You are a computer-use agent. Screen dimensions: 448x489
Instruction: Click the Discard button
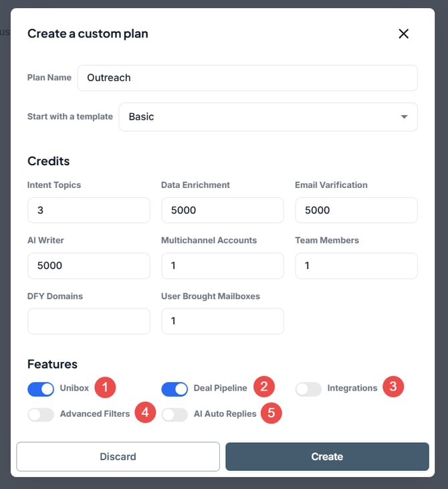(118, 457)
